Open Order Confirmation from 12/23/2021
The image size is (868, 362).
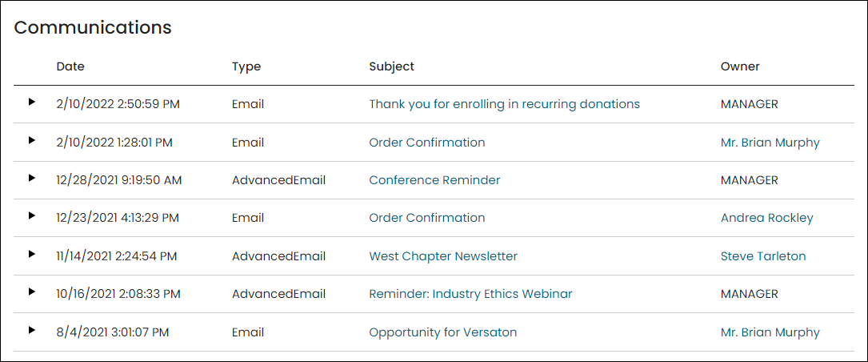(x=427, y=218)
